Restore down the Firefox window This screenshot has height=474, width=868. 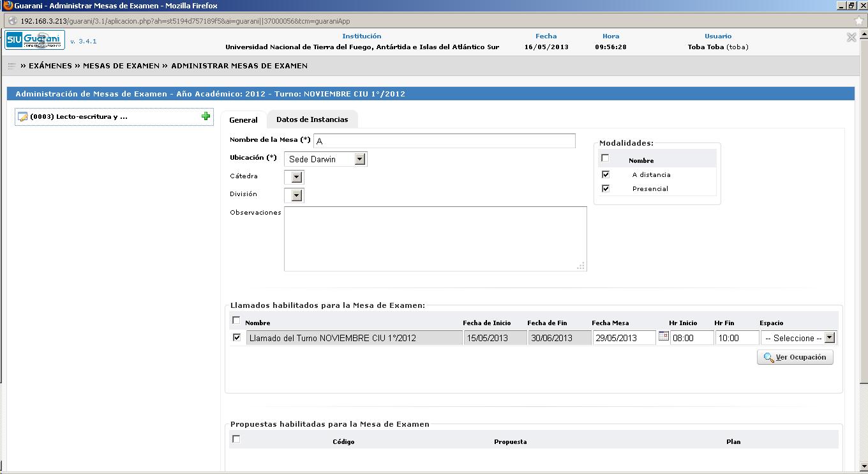click(851, 6)
